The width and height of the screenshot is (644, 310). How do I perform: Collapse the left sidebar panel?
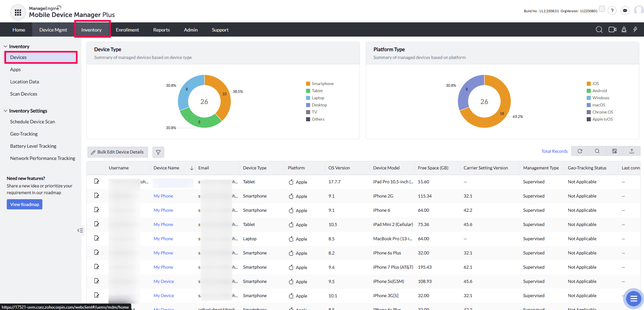(x=80, y=230)
